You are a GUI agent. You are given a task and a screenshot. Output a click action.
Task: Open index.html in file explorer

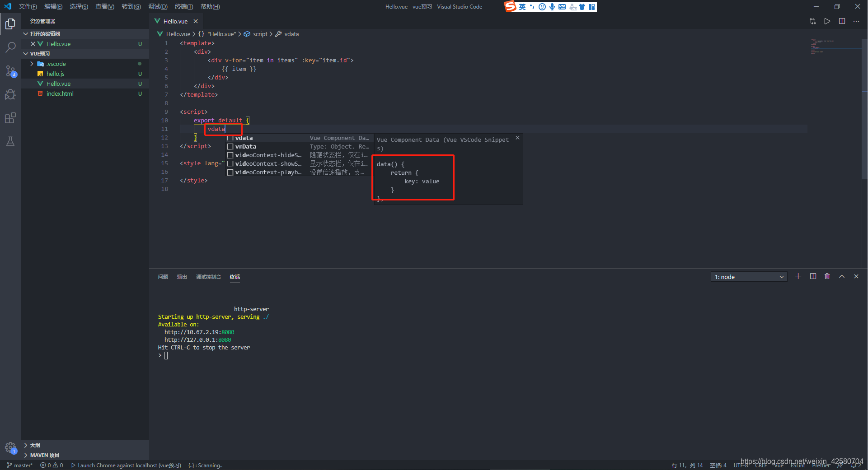pyautogui.click(x=85, y=93)
